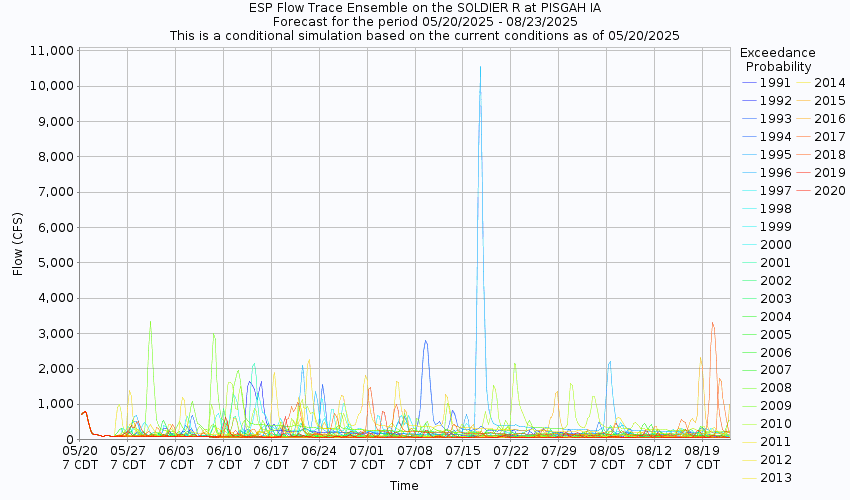Select the 2016 legend entry

tap(821, 119)
